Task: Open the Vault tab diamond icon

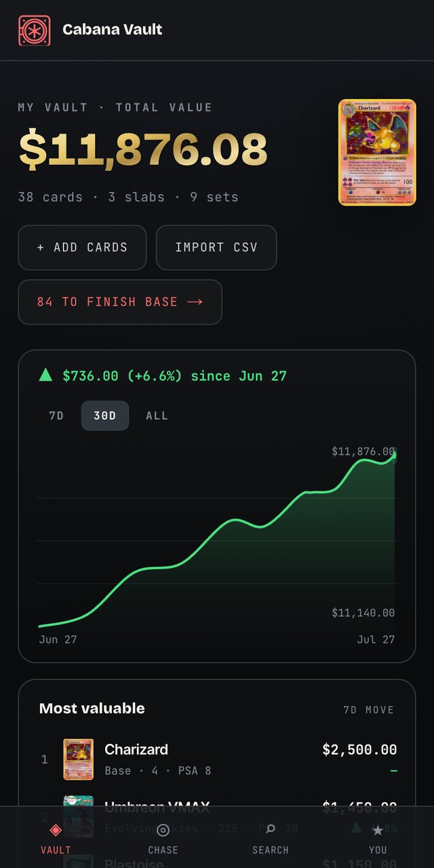Action: click(x=56, y=830)
